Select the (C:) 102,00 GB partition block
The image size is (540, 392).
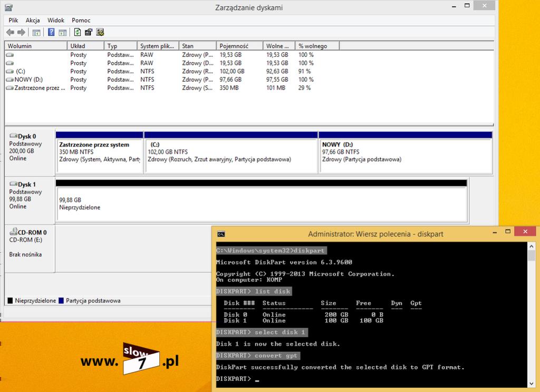pyautogui.click(x=231, y=152)
